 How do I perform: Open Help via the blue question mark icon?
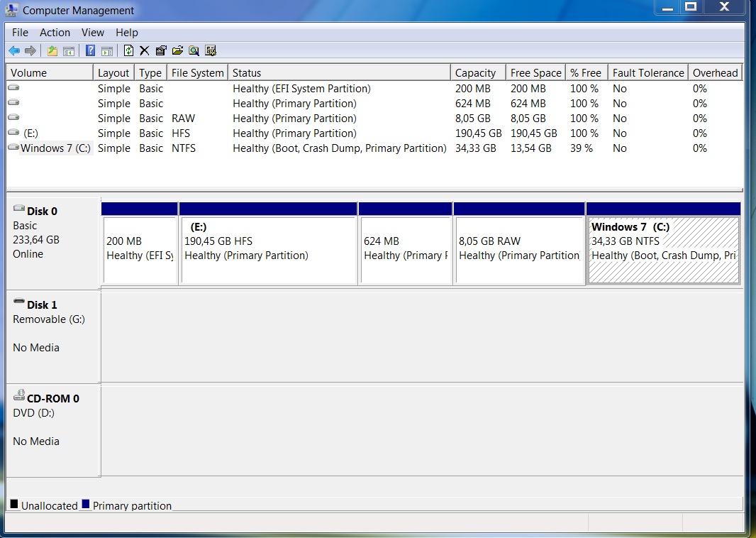(90, 50)
